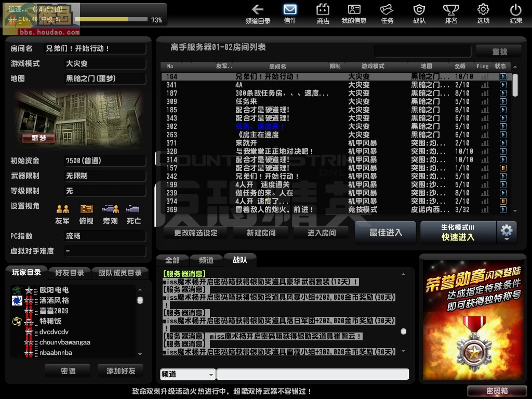532x399 pixels.
Task: Open the channel (频道) chat dropdown
Action: (188, 374)
